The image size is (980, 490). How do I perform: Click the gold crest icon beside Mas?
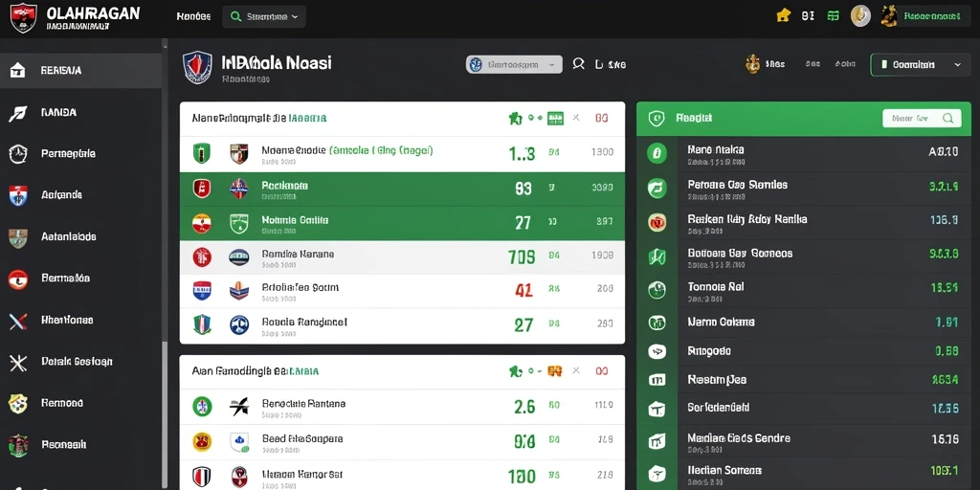tap(752, 64)
